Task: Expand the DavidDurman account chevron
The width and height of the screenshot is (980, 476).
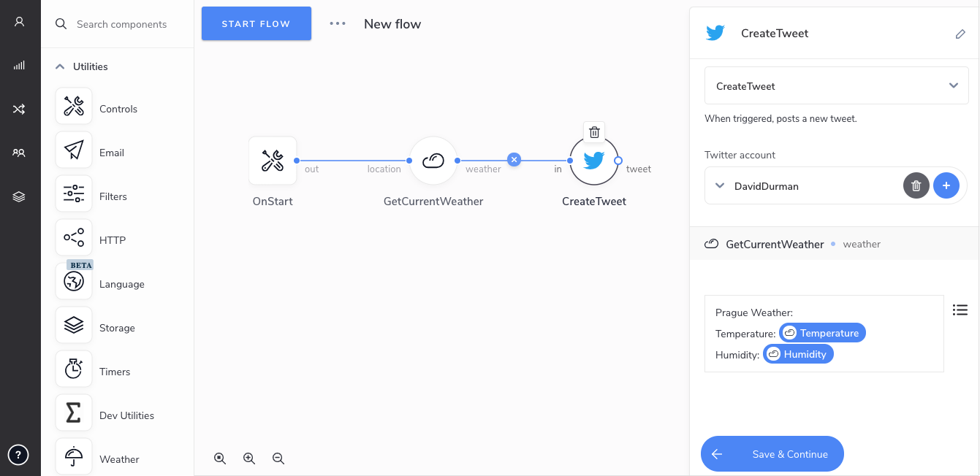Action: 719,185
